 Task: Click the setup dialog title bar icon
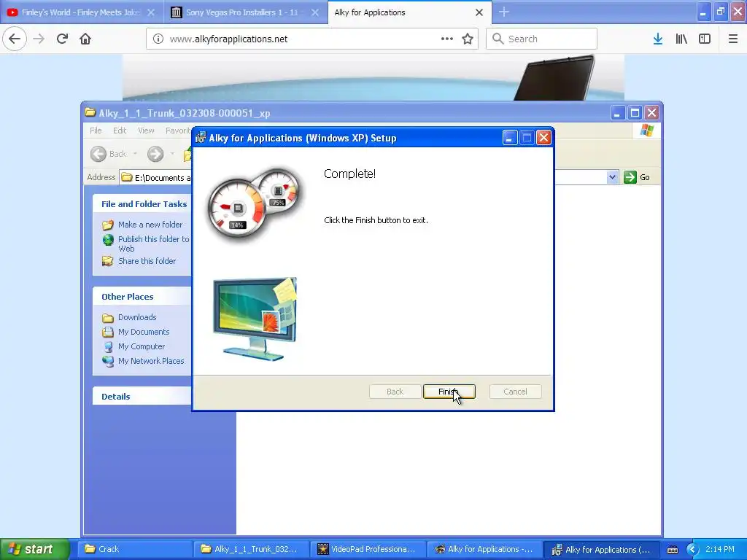pos(201,138)
